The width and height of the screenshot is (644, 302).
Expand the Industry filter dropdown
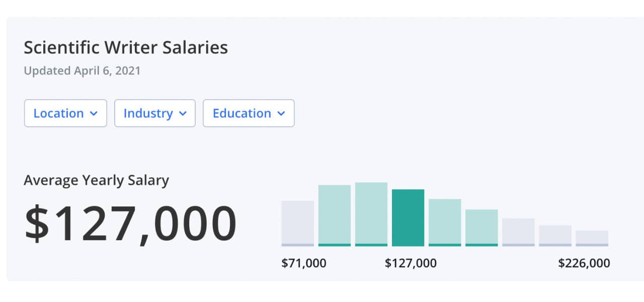[154, 113]
